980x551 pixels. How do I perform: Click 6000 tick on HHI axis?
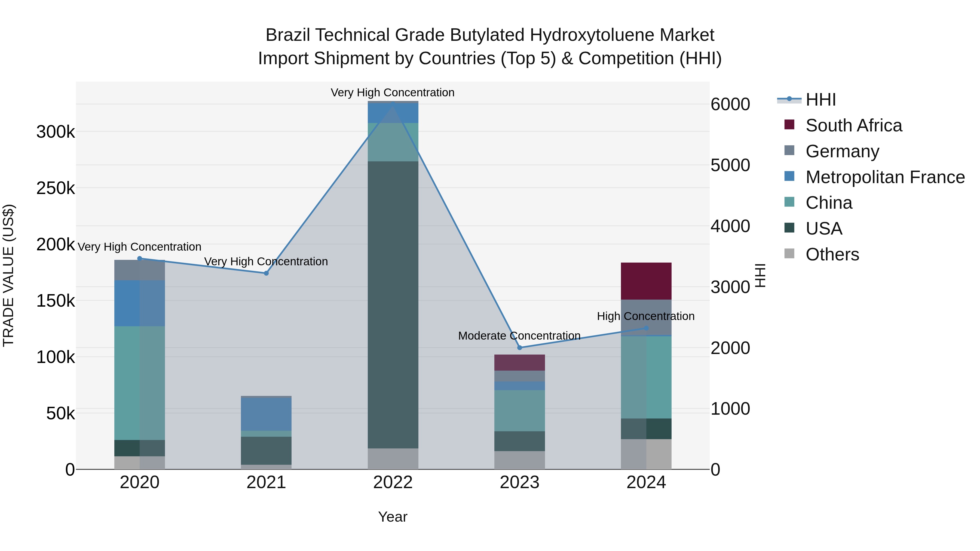pos(730,104)
